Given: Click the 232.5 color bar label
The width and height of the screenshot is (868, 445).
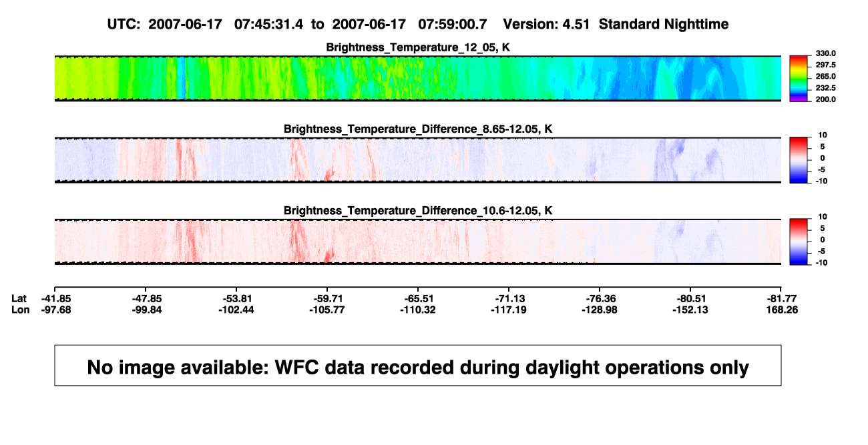Looking at the screenshot, I should [x=825, y=88].
